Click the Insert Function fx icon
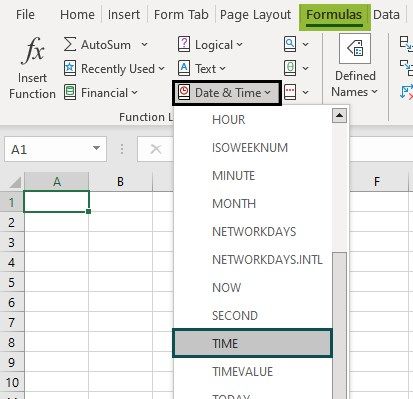This screenshot has height=399, width=413. pos(33,51)
